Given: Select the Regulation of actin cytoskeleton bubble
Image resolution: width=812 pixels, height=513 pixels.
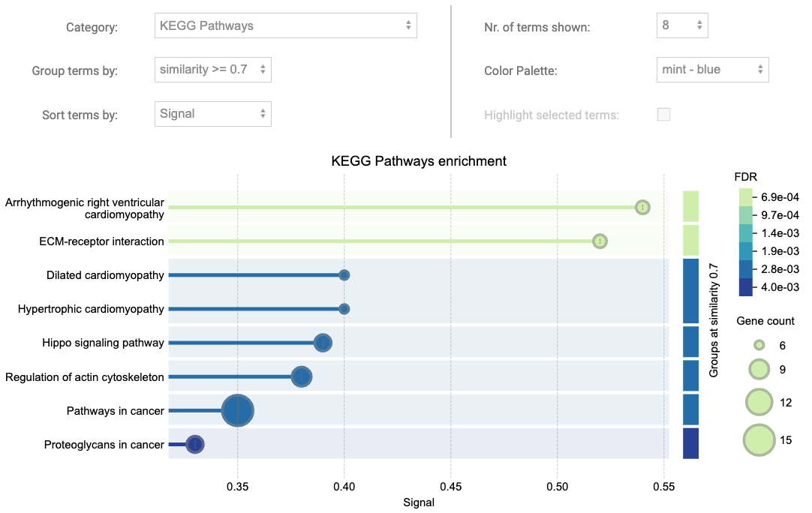Looking at the screenshot, I should pos(301,376).
